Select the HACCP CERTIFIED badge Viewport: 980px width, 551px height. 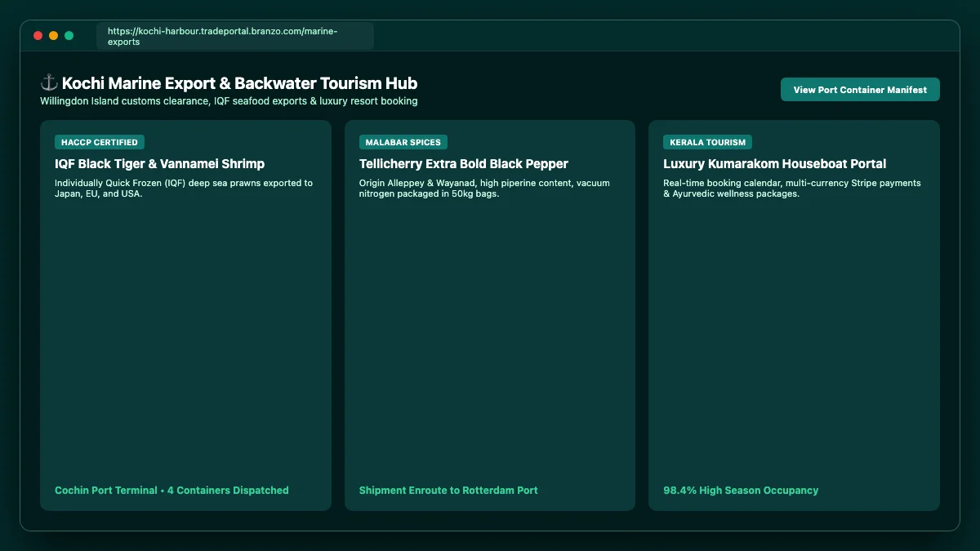(x=100, y=142)
